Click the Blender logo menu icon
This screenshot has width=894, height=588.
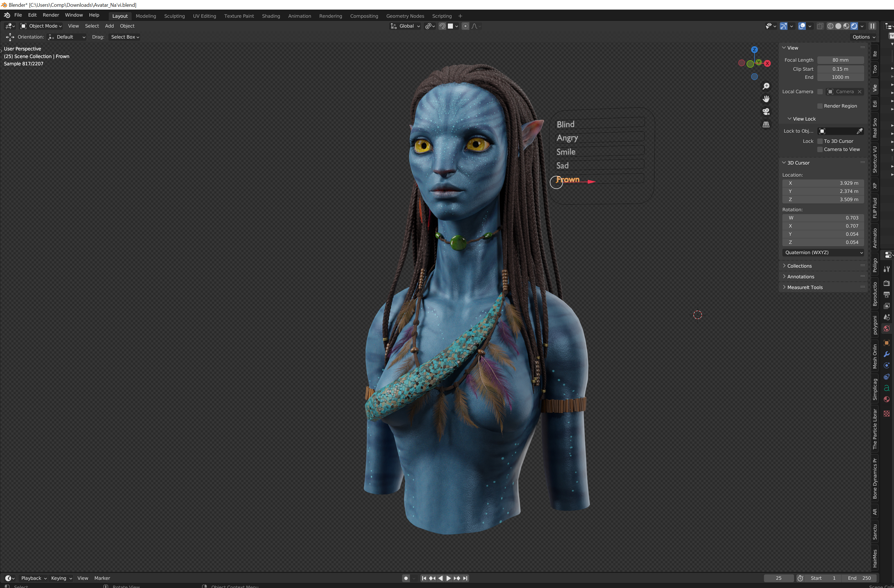point(7,15)
